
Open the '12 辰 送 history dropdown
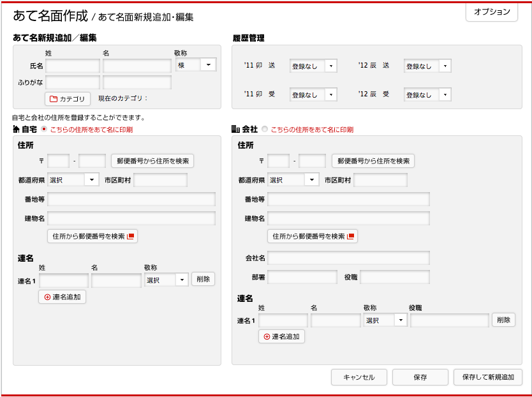[x=427, y=66]
